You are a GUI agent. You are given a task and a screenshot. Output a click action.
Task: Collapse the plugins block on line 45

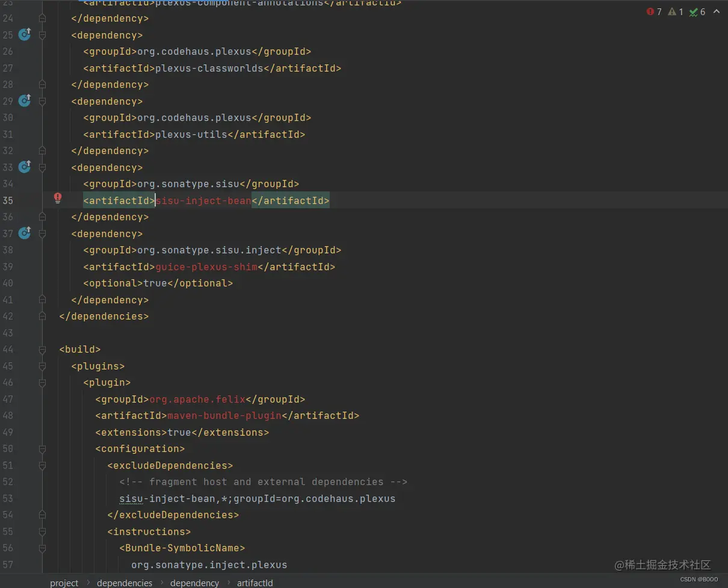(42, 366)
